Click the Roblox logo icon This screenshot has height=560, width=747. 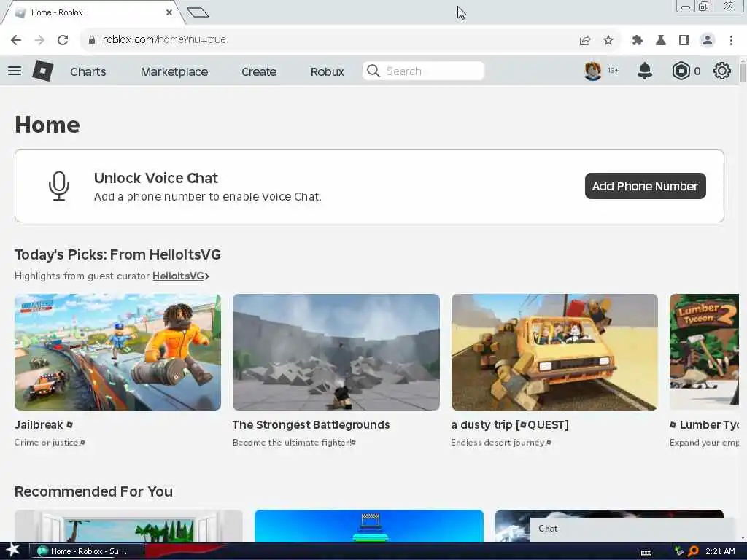42,71
